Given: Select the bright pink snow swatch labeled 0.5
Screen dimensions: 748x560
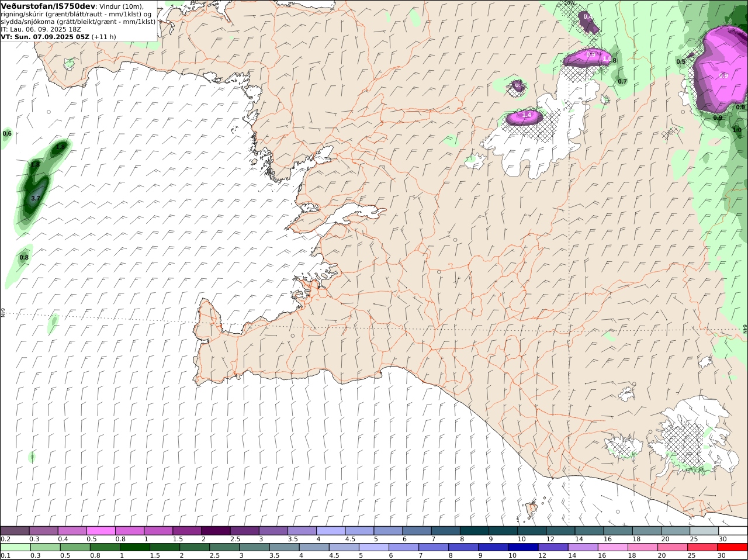Looking at the screenshot, I should click(101, 531).
